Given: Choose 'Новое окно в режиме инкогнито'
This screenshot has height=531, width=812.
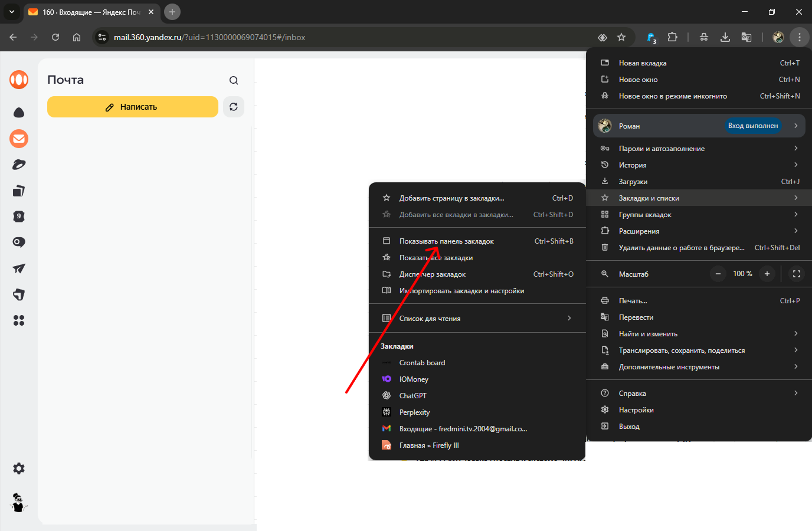Looking at the screenshot, I should point(673,96).
